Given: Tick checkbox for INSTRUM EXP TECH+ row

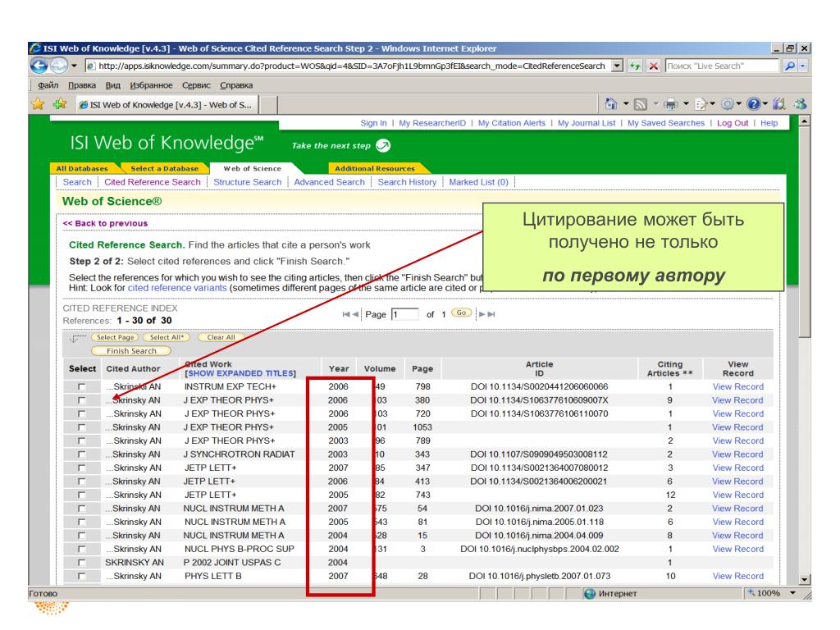Looking at the screenshot, I should tap(81, 387).
